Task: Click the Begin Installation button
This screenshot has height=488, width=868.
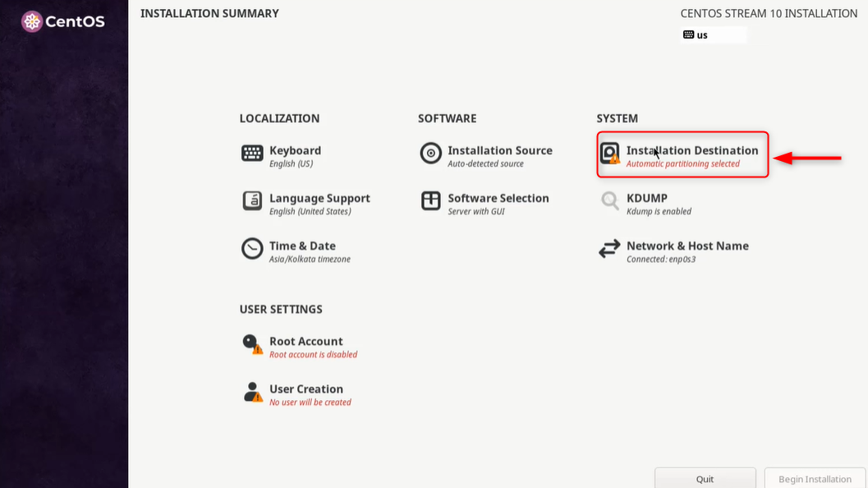Action: 814,477
